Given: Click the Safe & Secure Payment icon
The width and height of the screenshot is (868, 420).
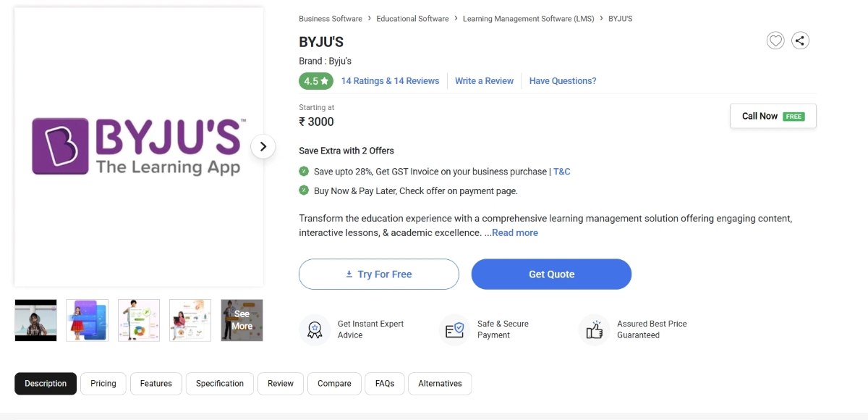Looking at the screenshot, I should click(454, 330).
